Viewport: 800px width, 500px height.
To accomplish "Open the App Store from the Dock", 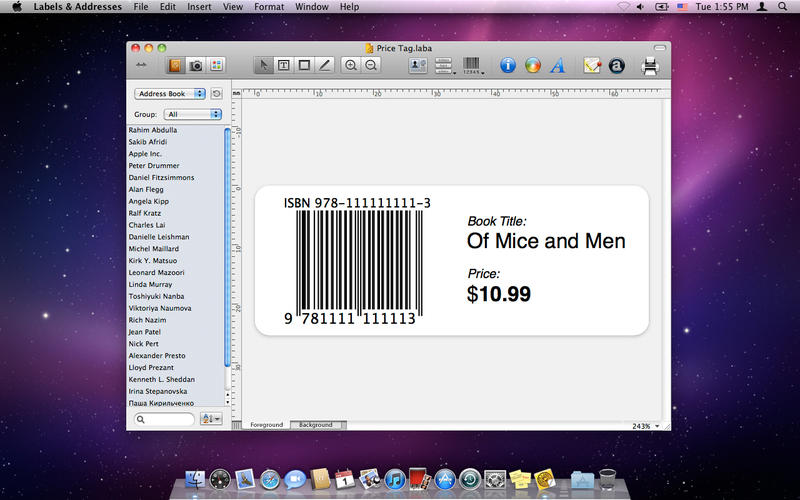I will point(445,480).
